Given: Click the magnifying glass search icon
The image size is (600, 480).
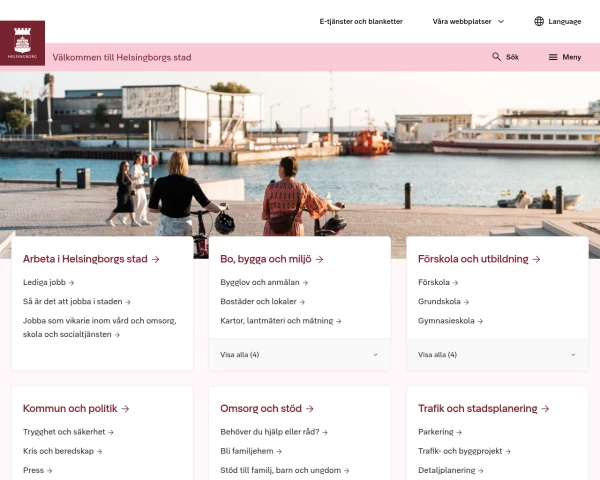Looking at the screenshot, I should point(496,57).
